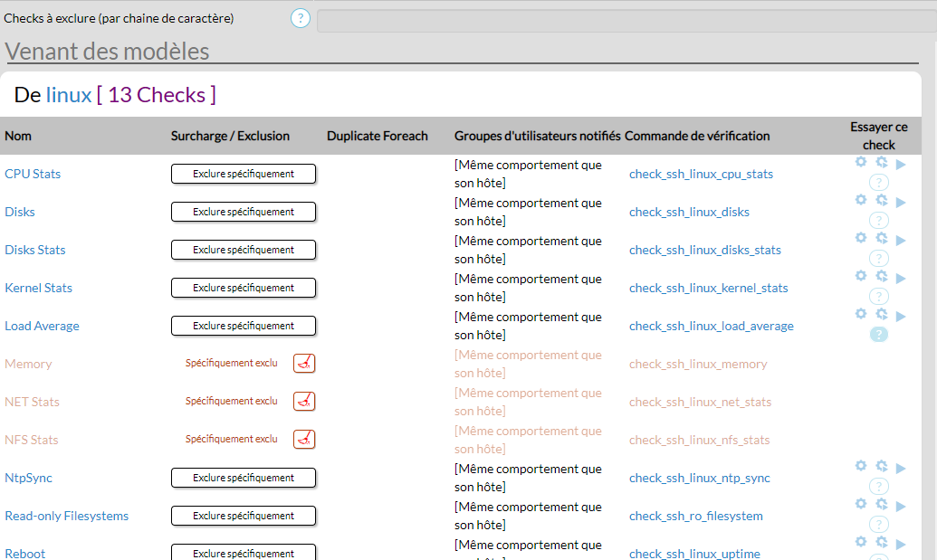Open the check_ssh_ro_filesystem command link

point(695,516)
